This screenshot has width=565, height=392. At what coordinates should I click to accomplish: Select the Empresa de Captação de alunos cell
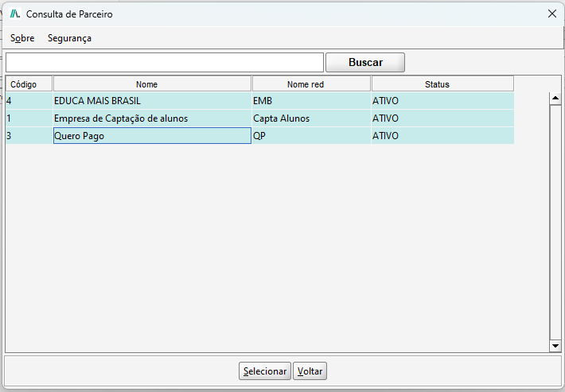[x=152, y=118]
